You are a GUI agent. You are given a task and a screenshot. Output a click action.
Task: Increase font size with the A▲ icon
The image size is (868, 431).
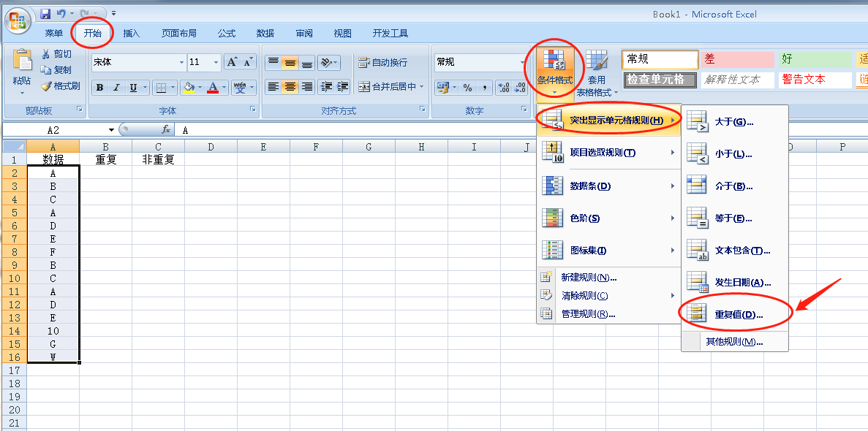[x=232, y=62]
